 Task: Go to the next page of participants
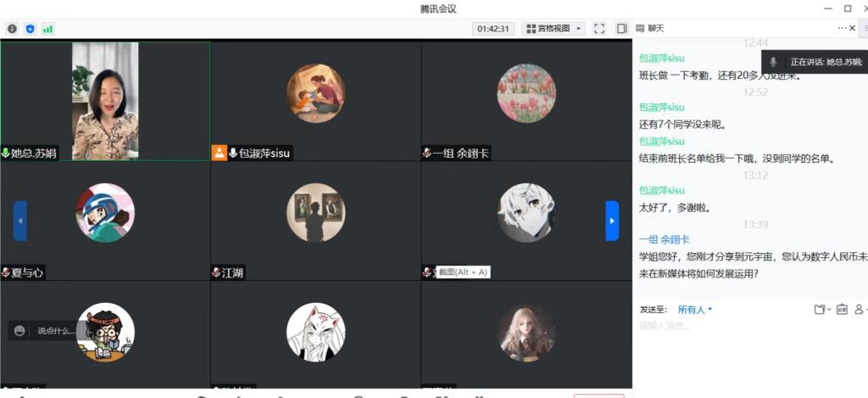[x=612, y=221]
